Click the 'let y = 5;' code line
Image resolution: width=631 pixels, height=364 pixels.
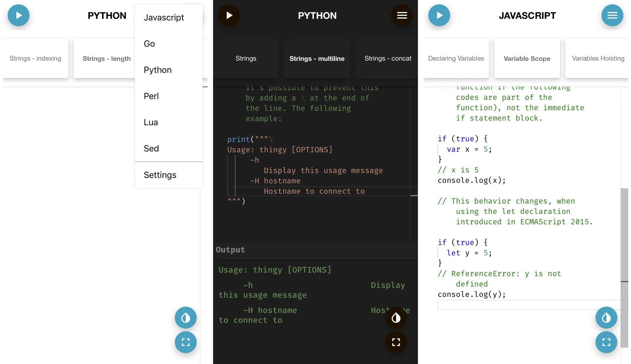point(469,253)
